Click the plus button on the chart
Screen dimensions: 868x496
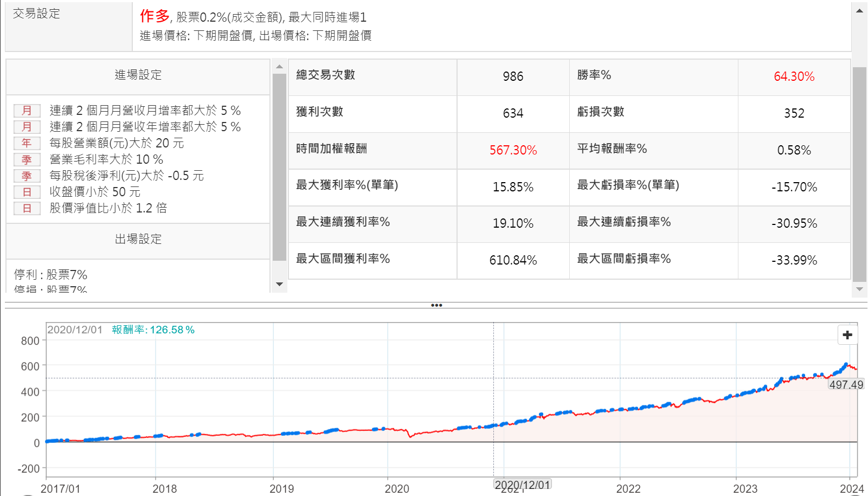tap(847, 335)
